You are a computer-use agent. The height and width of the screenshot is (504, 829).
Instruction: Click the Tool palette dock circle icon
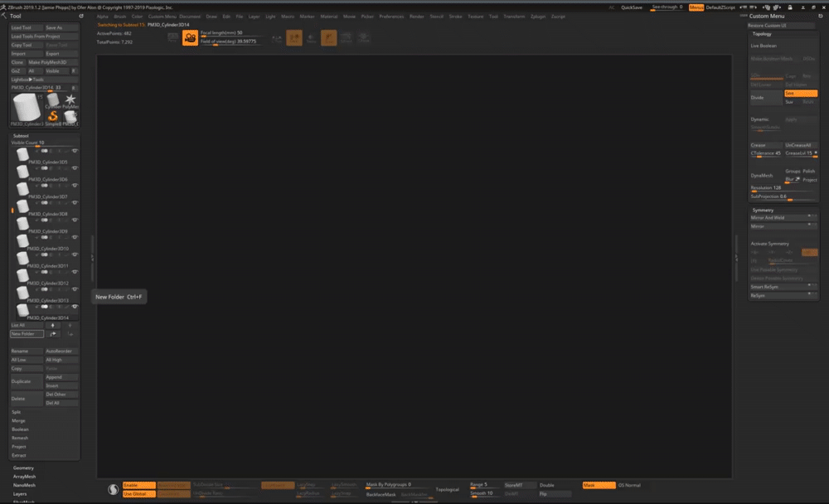click(81, 16)
